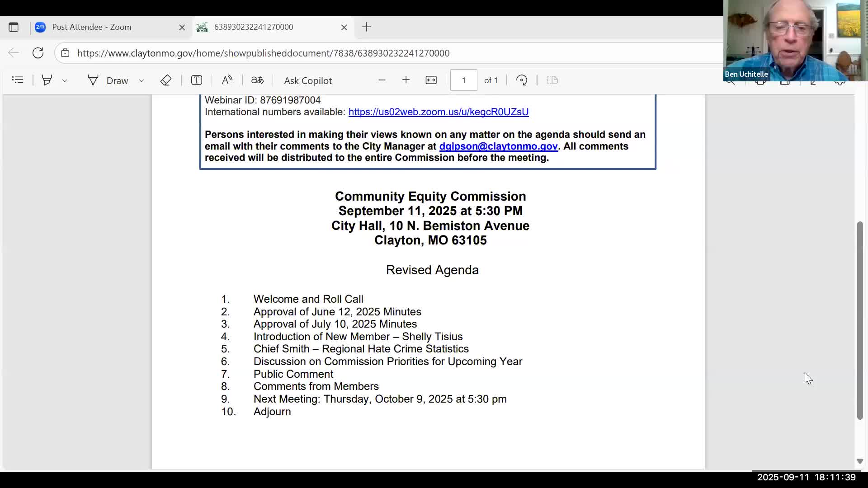Click 'Webinar ID: 87691987004' text
This screenshot has width=868, height=488.
click(263, 100)
